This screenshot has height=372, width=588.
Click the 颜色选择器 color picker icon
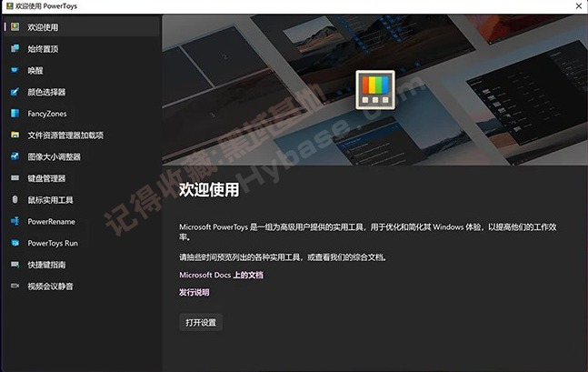click(15, 92)
